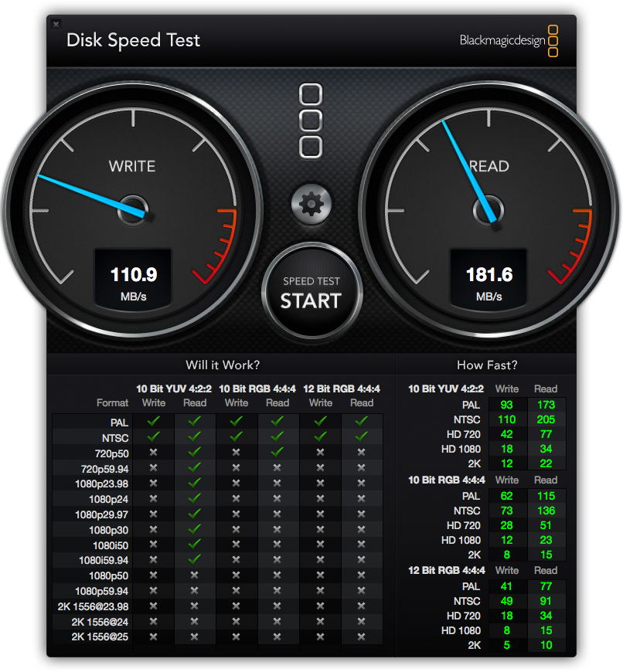Toggle the 720p50 10 Bit RGB Read check
This screenshot has height=672, width=623.
[x=278, y=453]
